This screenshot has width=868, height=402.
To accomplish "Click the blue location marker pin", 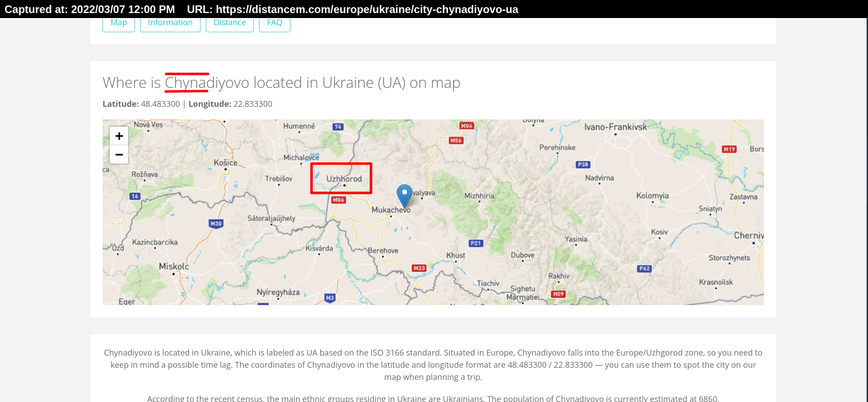I will (x=404, y=196).
